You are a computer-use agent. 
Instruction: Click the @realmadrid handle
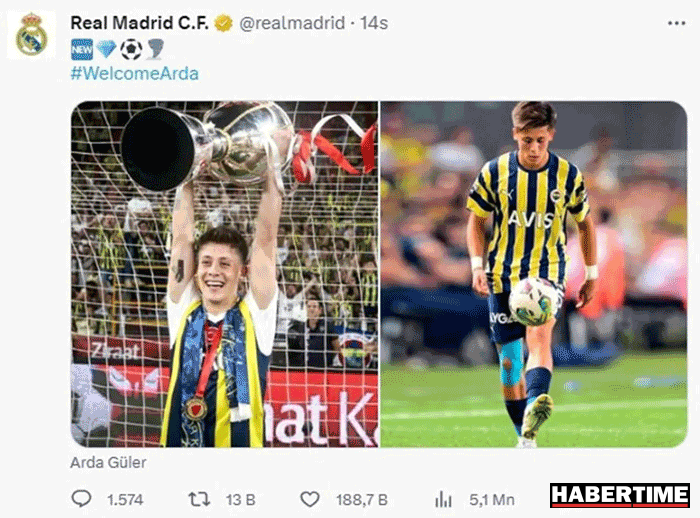click(292, 23)
